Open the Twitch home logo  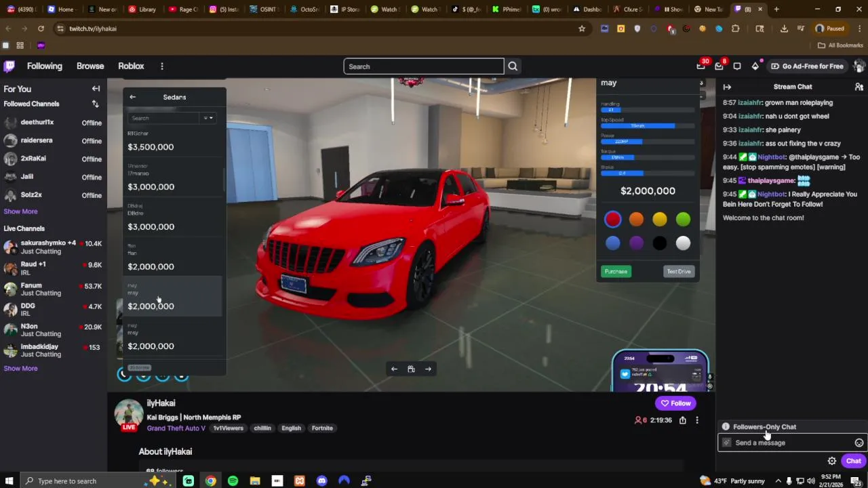tap(9, 66)
